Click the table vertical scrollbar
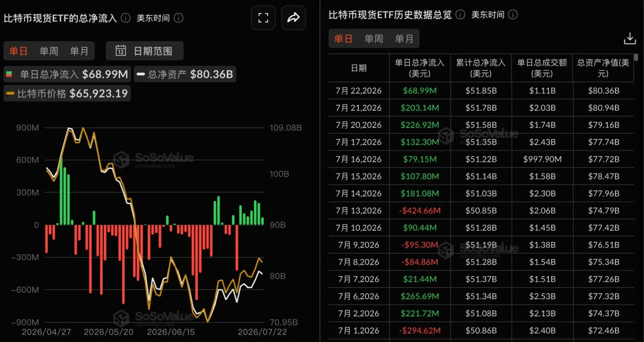 tap(636, 57)
